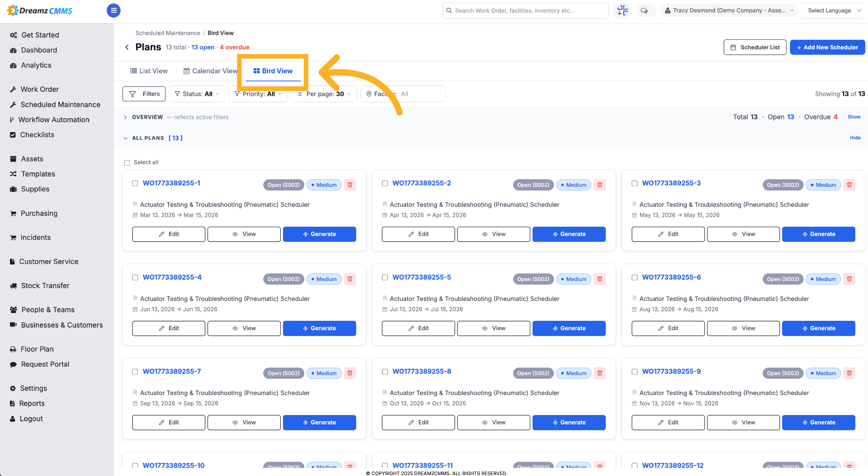The image size is (868, 476).
Task: Open the Status: All dropdown
Action: click(x=197, y=94)
